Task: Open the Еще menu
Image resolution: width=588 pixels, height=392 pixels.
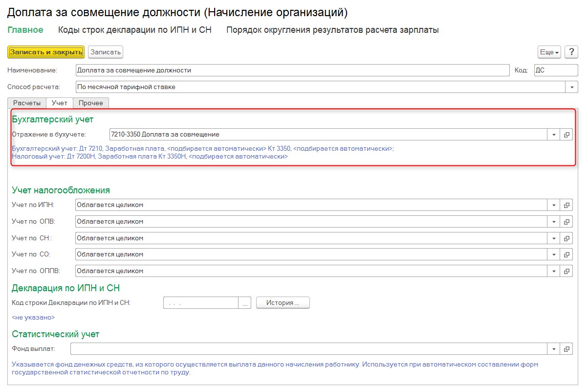Action: click(549, 52)
